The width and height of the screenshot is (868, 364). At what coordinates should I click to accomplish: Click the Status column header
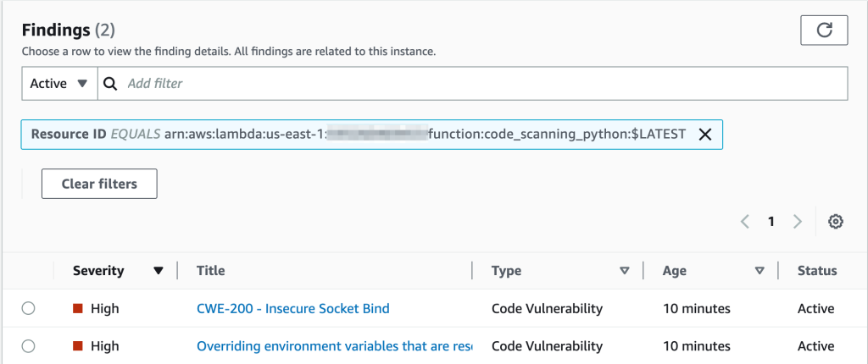(x=816, y=271)
